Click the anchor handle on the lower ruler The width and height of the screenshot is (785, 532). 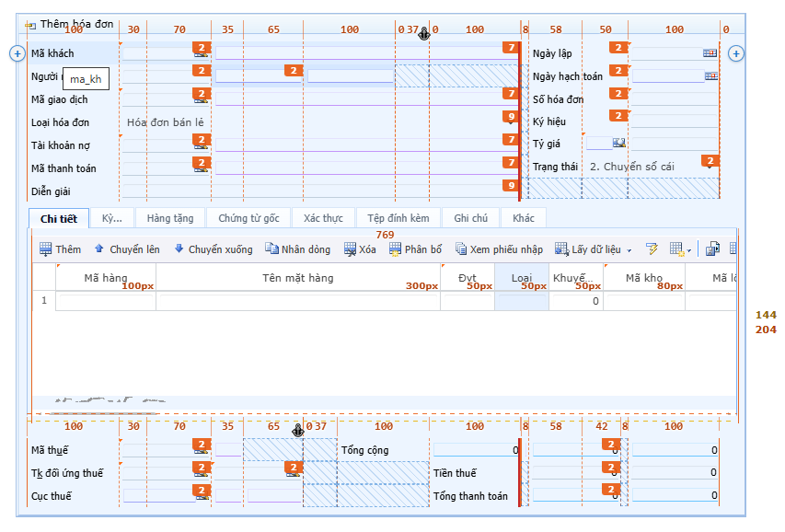298,430
